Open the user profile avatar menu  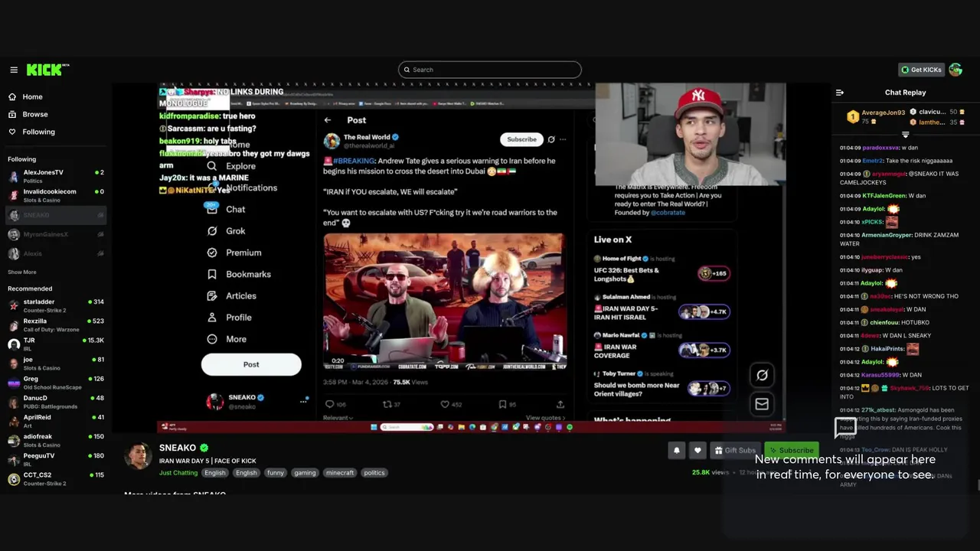955,70
